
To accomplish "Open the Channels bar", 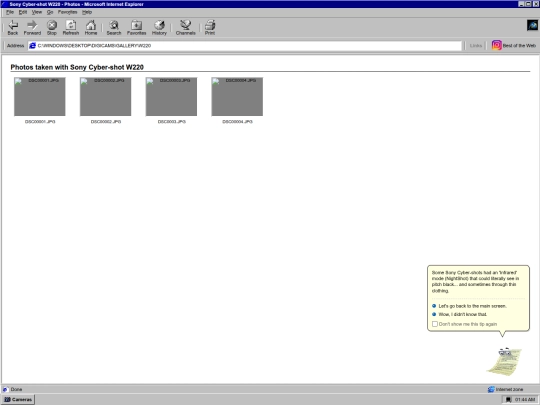I will point(186,28).
